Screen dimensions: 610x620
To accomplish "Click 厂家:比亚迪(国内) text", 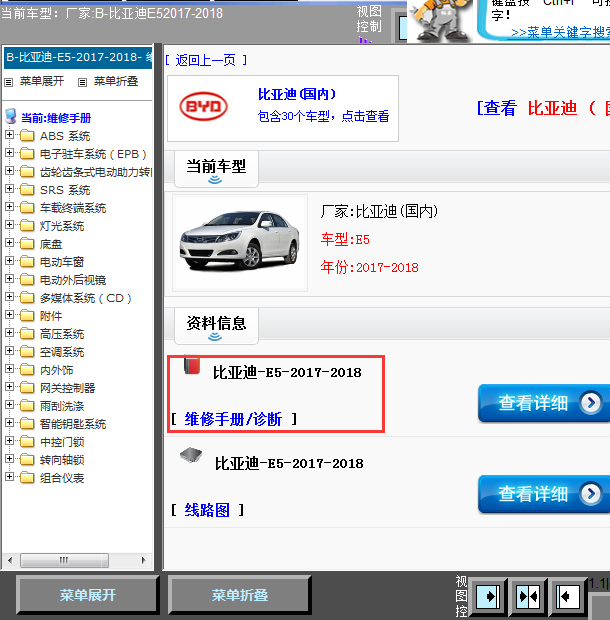I will coord(379,212).
